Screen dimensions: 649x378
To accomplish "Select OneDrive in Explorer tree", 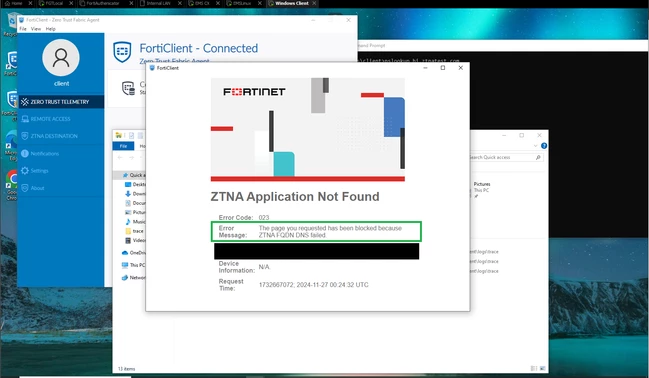I will tap(133, 253).
